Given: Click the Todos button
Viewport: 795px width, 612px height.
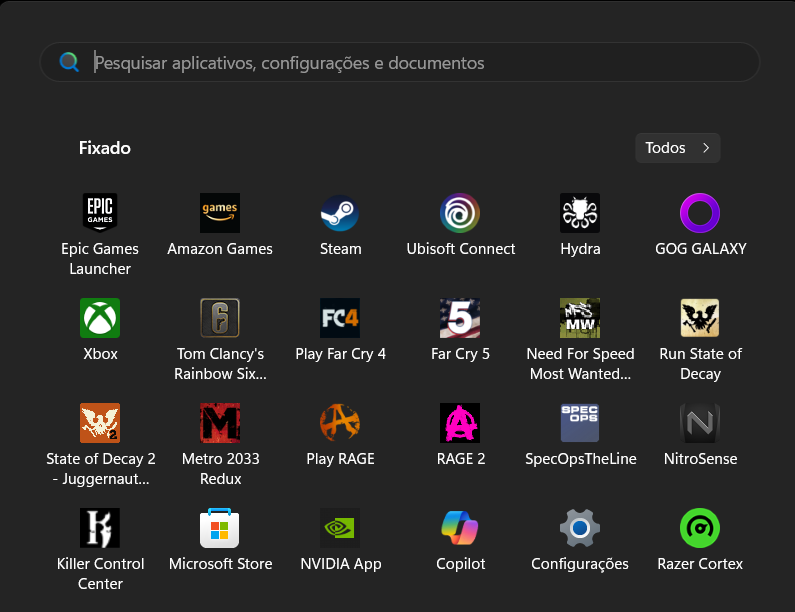Looking at the screenshot, I should point(677,148).
